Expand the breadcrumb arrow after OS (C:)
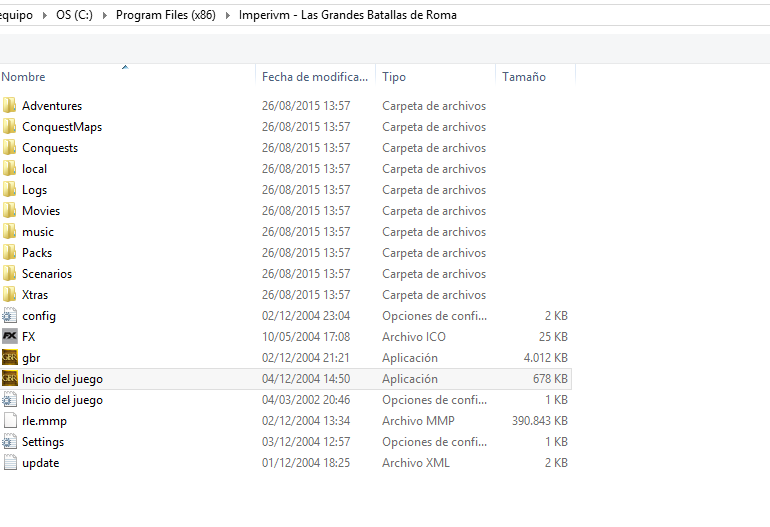 pos(105,15)
